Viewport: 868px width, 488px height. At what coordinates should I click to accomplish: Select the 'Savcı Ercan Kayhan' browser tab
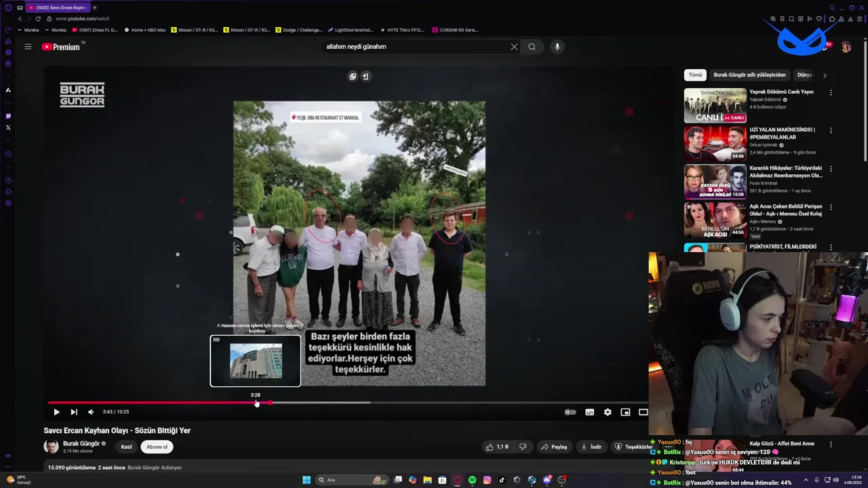point(58,7)
